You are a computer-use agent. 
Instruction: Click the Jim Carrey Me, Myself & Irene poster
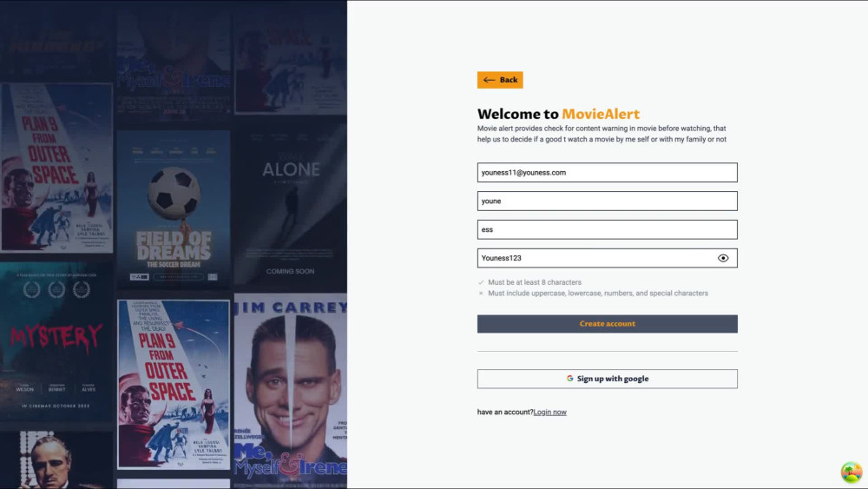point(290,391)
